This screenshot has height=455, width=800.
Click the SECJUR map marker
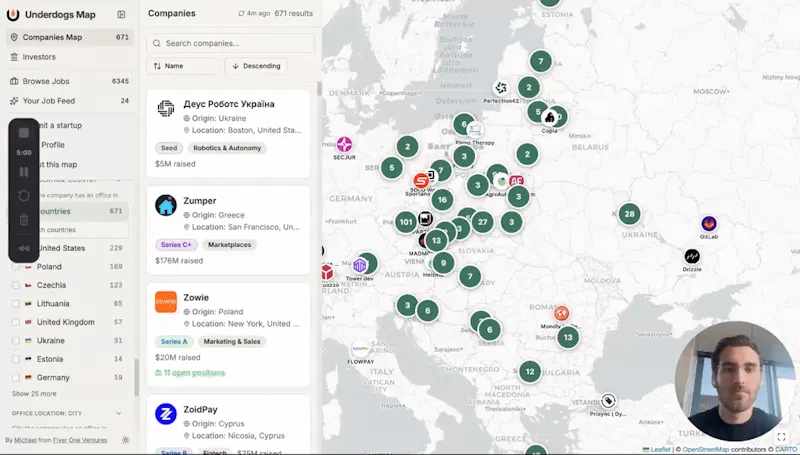[x=344, y=145]
